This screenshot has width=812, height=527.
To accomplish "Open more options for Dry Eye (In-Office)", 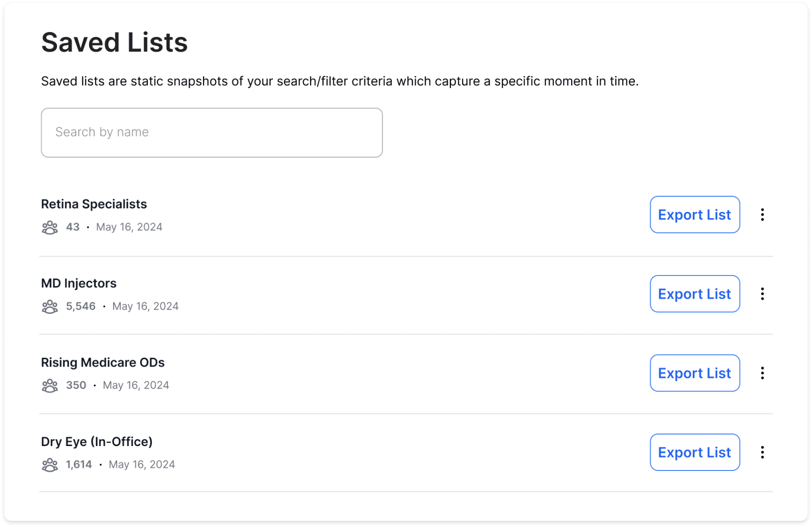I will (762, 452).
